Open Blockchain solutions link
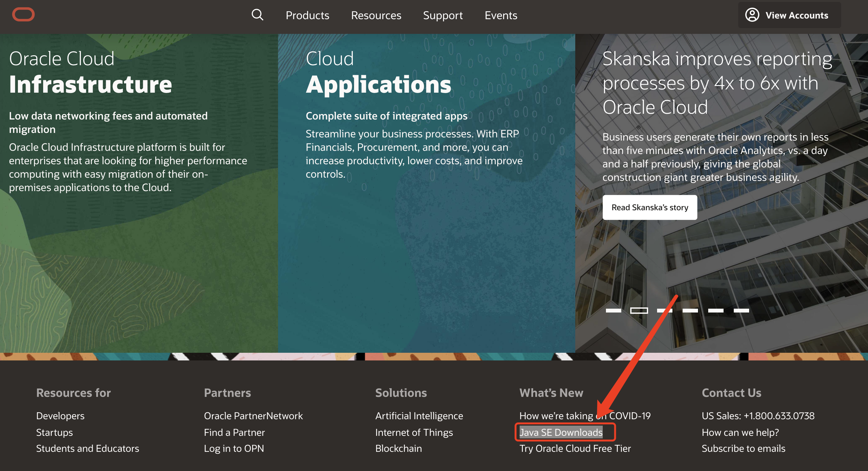868x471 pixels. pos(399,448)
